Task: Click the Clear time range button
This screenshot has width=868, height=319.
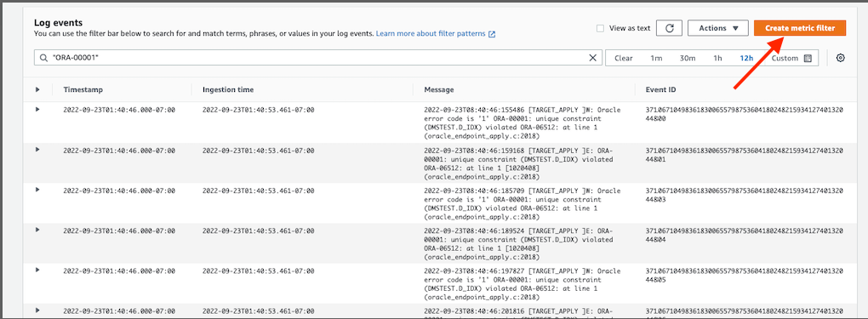Action: click(623, 58)
